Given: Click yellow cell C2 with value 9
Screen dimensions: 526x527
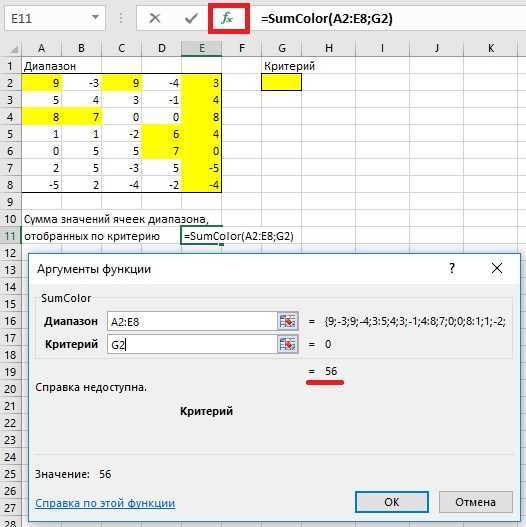Looking at the screenshot, I should coord(122,82).
